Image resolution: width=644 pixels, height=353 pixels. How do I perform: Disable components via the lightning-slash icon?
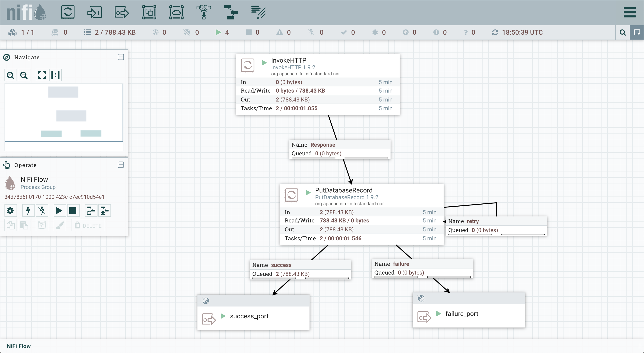click(x=42, y=211)
